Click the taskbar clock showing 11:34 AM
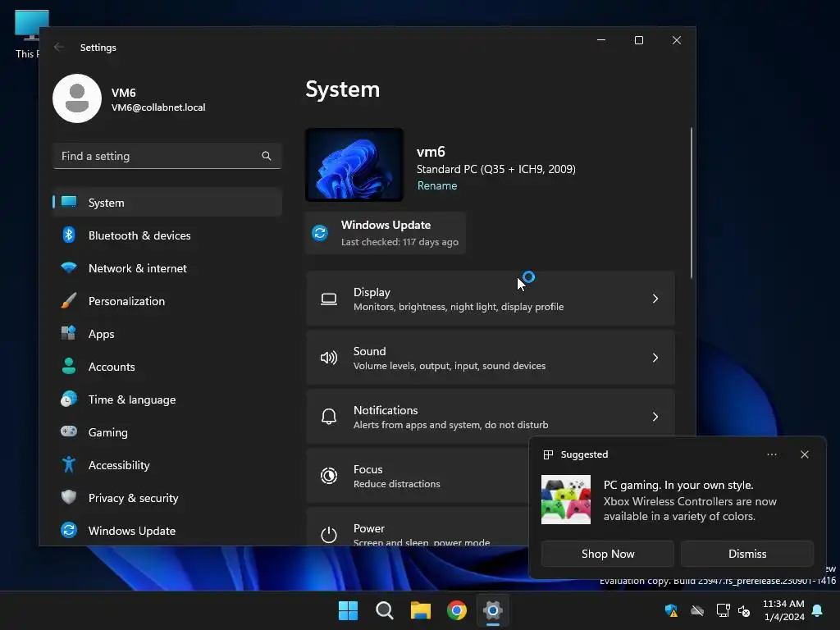This screenshot has width=840, height=630. tap(783, 610)
